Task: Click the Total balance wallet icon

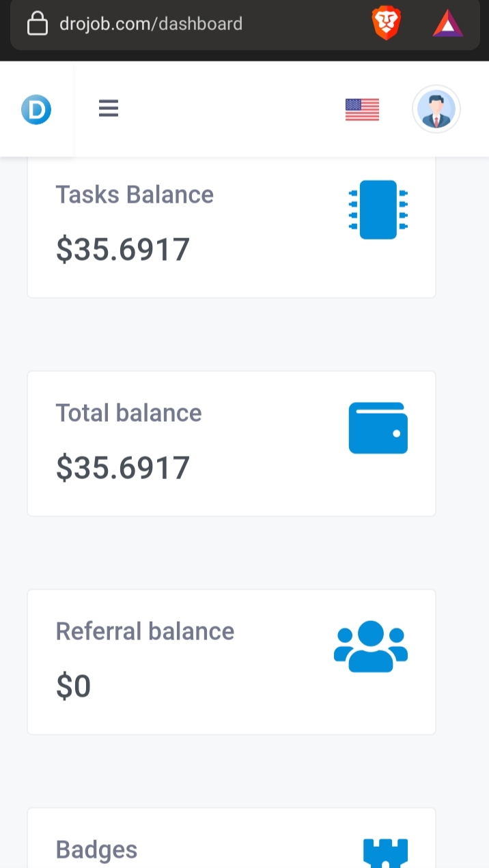Action: click(x=378, y=428)
